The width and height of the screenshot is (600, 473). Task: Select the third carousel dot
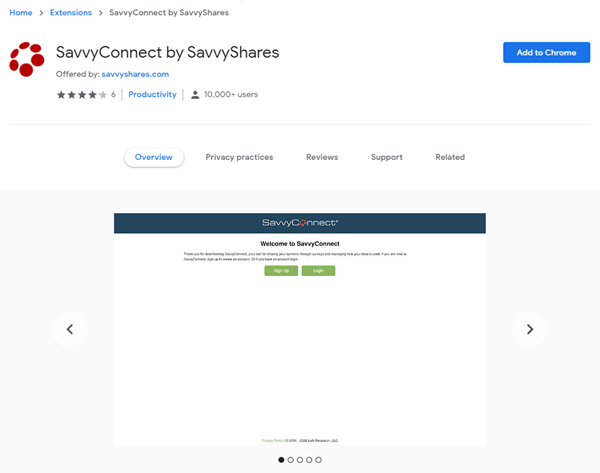[300, 460]
